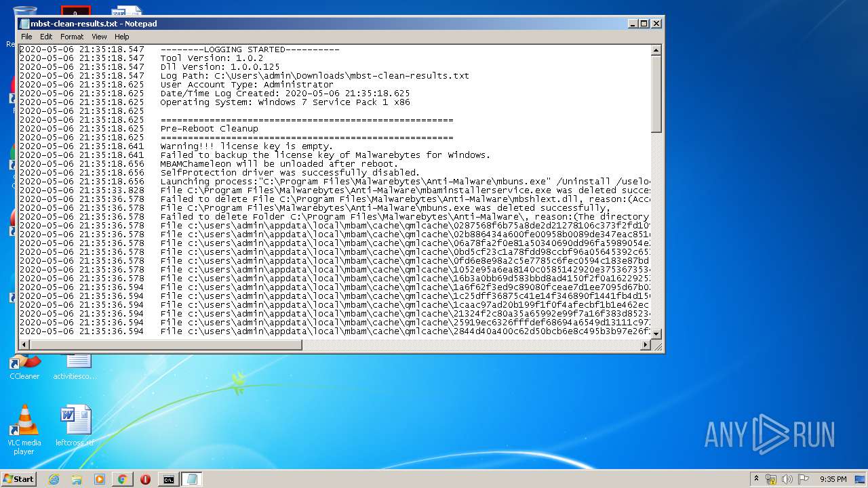The width and height of the screenshot is (868, 488).
Task: Select the VLC media player shortcut
Action: 24,430
